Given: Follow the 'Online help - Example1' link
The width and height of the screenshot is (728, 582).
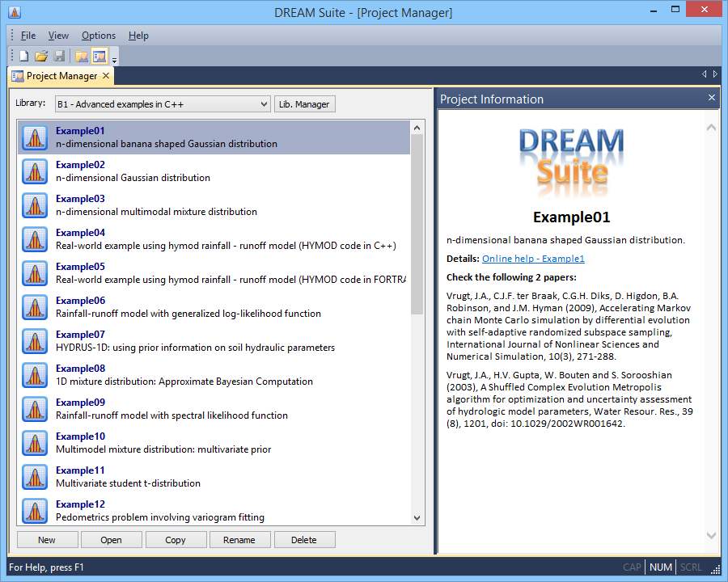Looking at the screenshot, I should click(x=533, y=259).
